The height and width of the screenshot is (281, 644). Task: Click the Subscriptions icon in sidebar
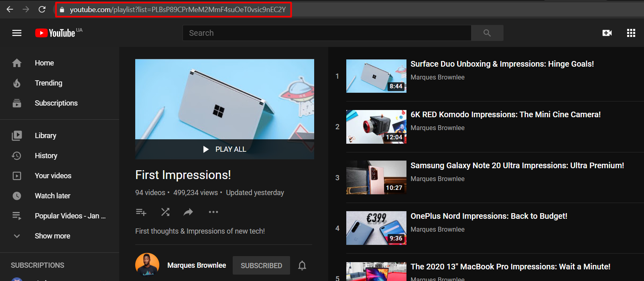tap(17, 103)
